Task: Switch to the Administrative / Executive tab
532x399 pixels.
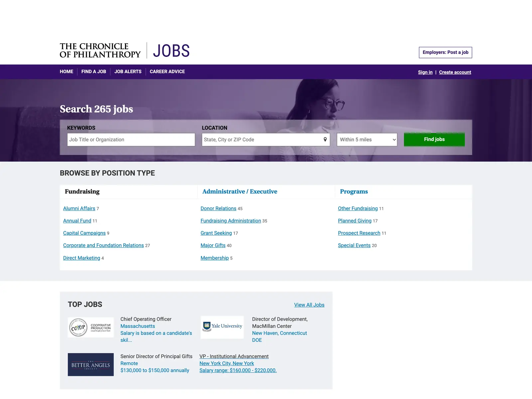Action: pyautogui.click(x=266, y=192)
